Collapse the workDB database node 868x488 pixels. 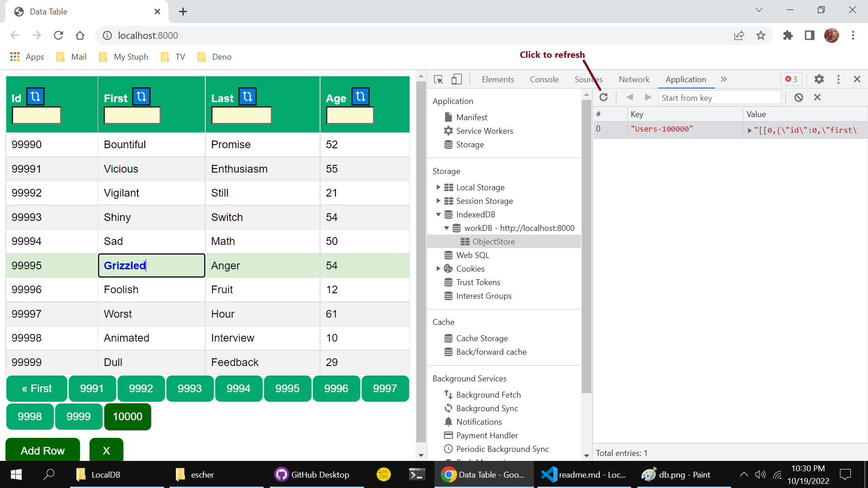(446, 228)
